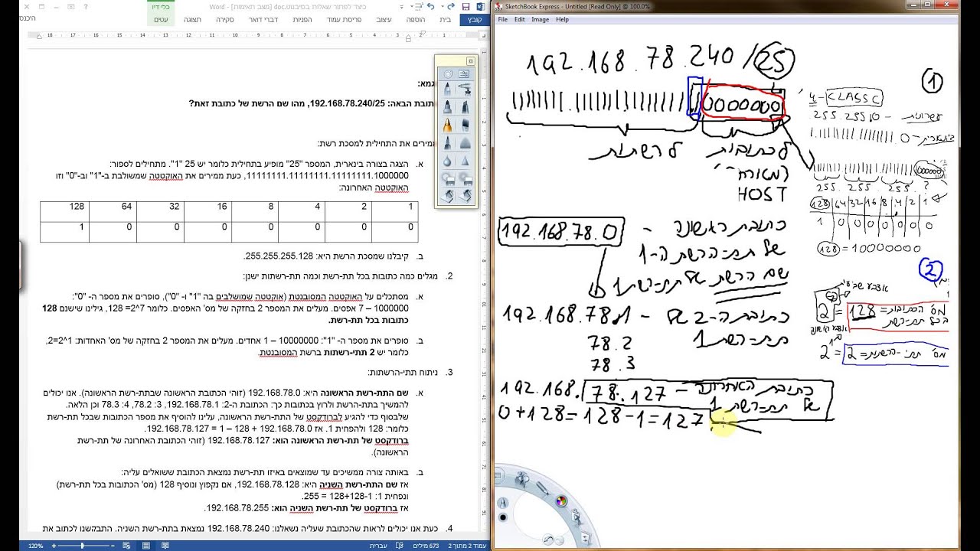Select the hard eraser tool
The image size is (980, 551).
pos(464,180)
